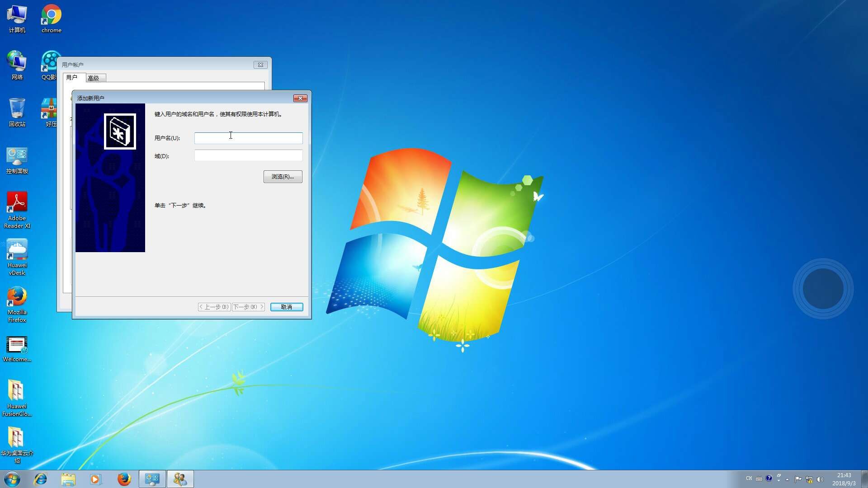Open Windows Media Player taskbar icon

[x=96, y=479]
